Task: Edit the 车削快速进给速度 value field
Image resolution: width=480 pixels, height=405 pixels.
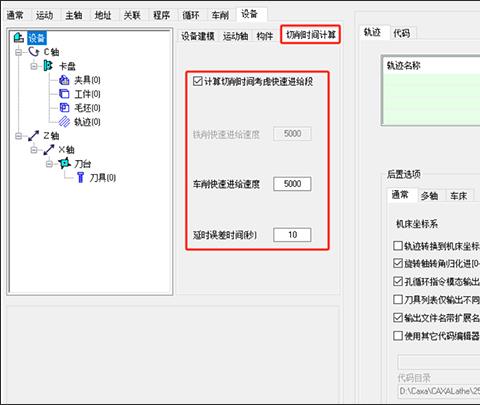Action: click(292, 184)
